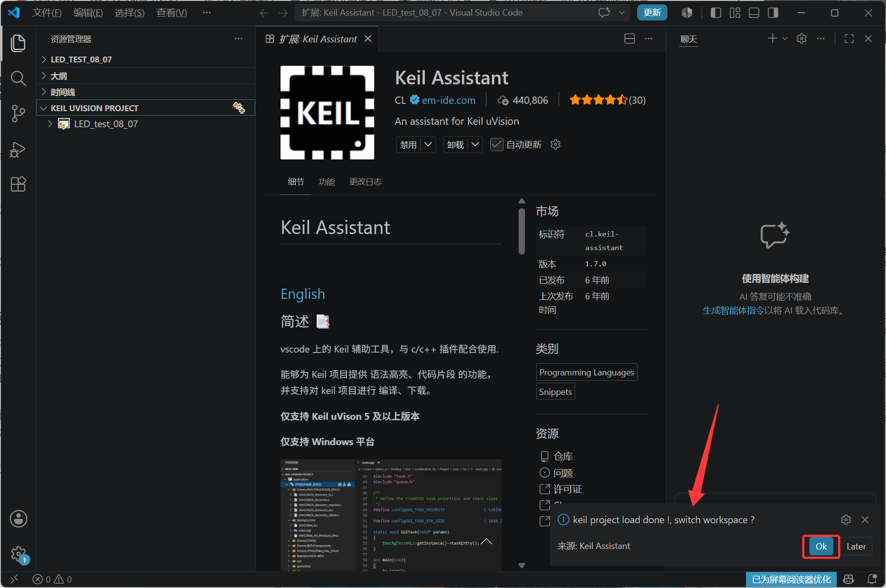Open the Copilot chat icon in title bar
This screenshot has width=886, height=588.
click(x=604, y=13)
